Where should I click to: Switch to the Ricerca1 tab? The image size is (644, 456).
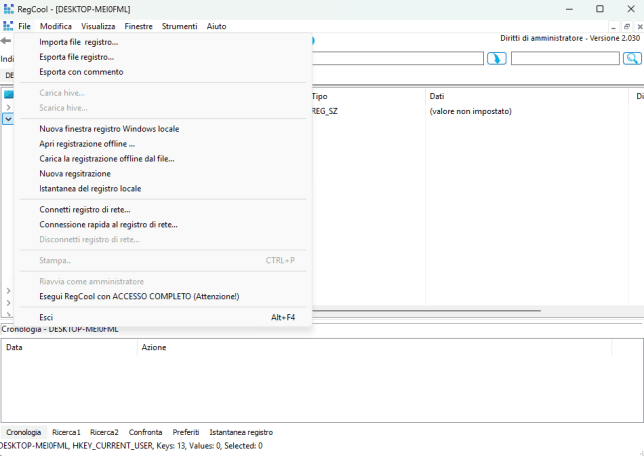tap(66, 432)
